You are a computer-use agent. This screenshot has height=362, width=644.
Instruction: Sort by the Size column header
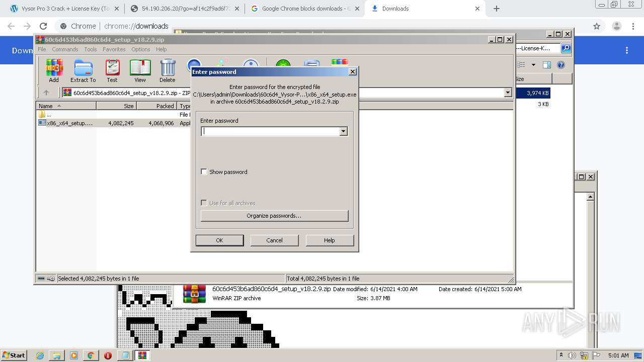click(116, 106)
